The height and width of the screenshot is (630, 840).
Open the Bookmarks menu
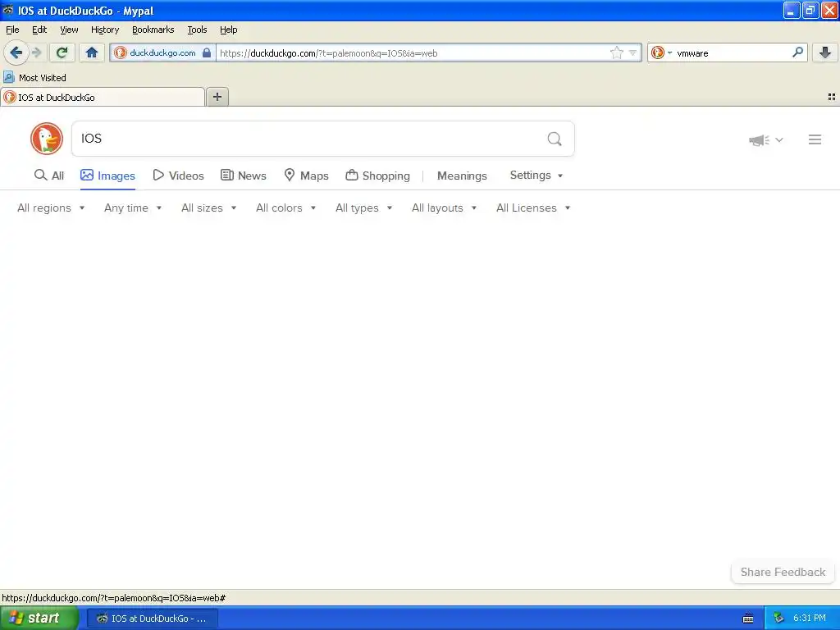click(x=153, y=30)
